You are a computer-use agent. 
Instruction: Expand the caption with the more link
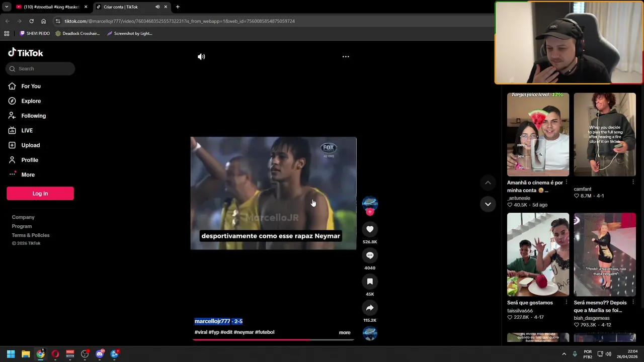tap(345, 332)
